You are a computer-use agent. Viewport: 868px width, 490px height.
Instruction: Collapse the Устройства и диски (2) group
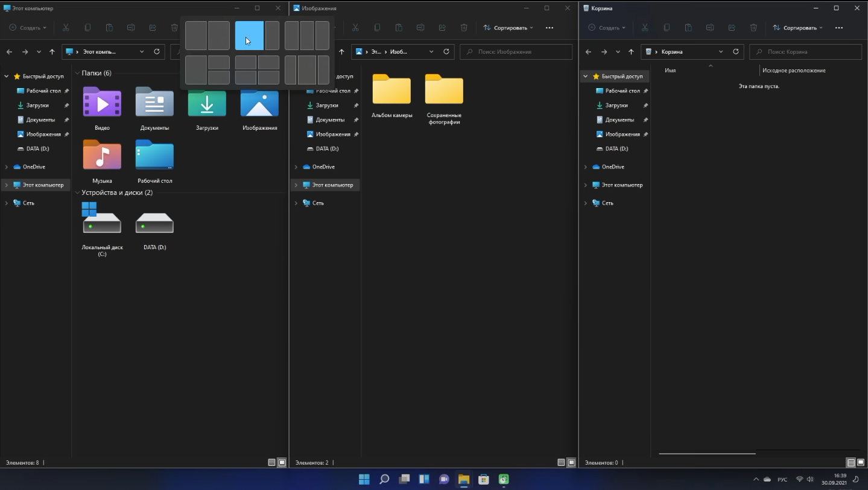pyautogui.click(x=77, y=192)
